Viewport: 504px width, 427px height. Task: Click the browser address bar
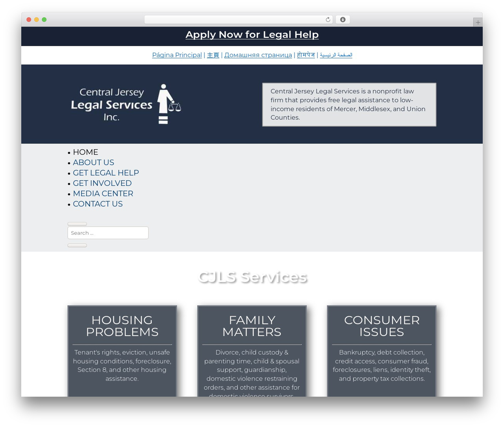point(238,20)
